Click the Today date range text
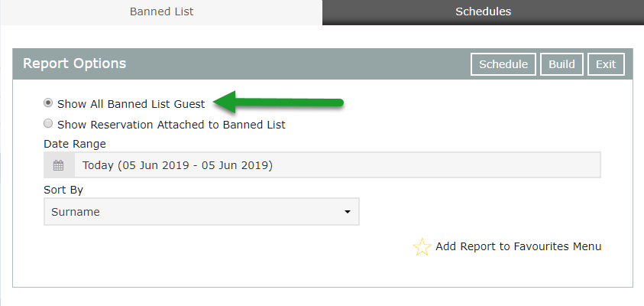This screenshot has width=644, height=306. pyautogui.click(x=177, y=165)
